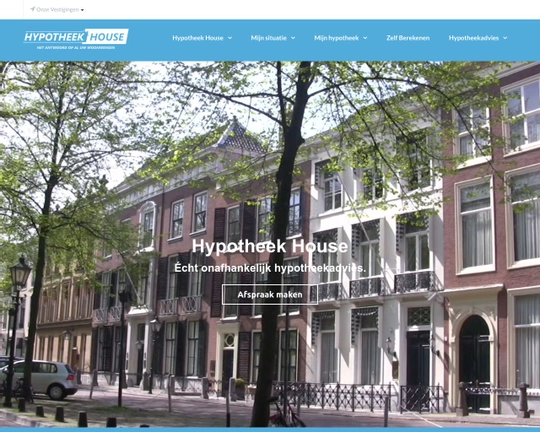This screenshot has width=540, height=432.
Task: Open the Hypotheek House menu item
Action: tap(198, 38)
